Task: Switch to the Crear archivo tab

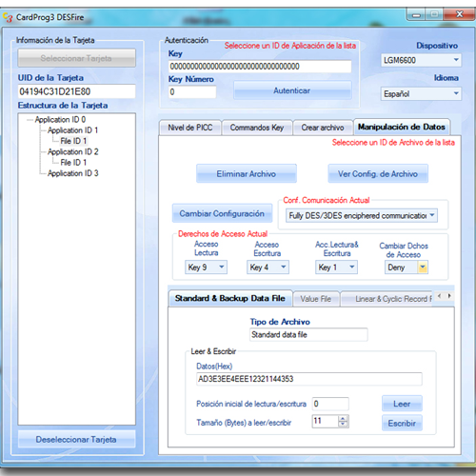Action: [x=323, y=128]
